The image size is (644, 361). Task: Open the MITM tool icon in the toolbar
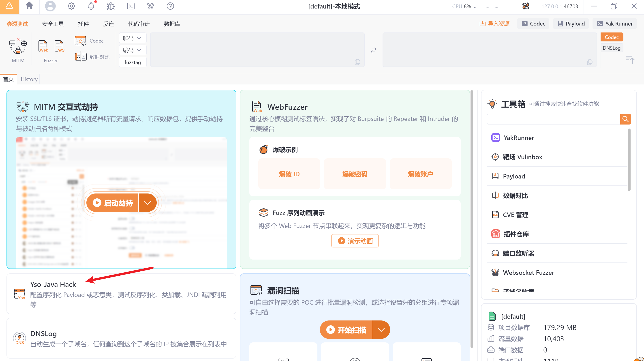[x=18, y=47]
